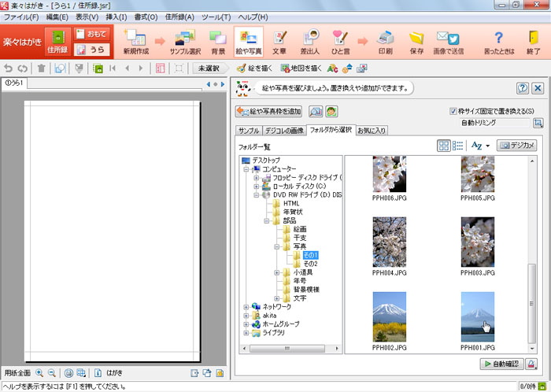Click the 住所録 address book button
Image resolution: width=551 pixels, height=392 pixels.
click(x=57, y=42)
